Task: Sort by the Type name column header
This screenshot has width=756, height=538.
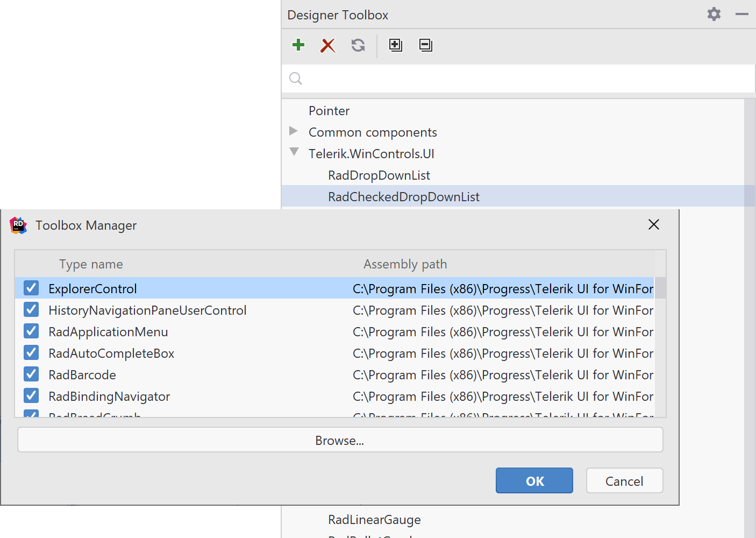Action: click(91, 264)
